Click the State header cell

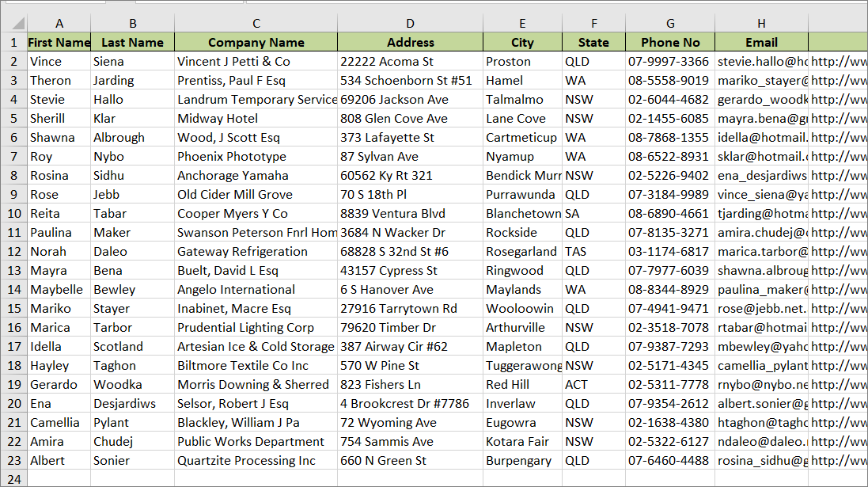pyautogui.click(x=593, y=43)
